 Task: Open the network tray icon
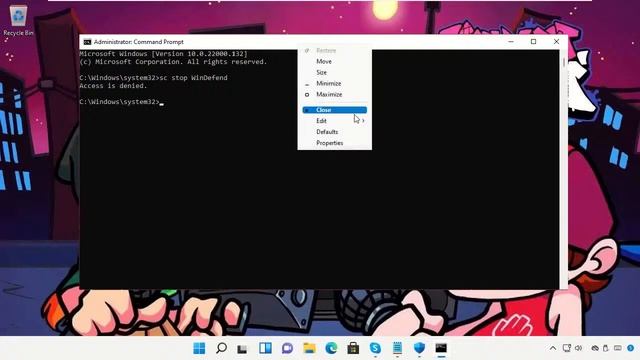pos(567,348)
